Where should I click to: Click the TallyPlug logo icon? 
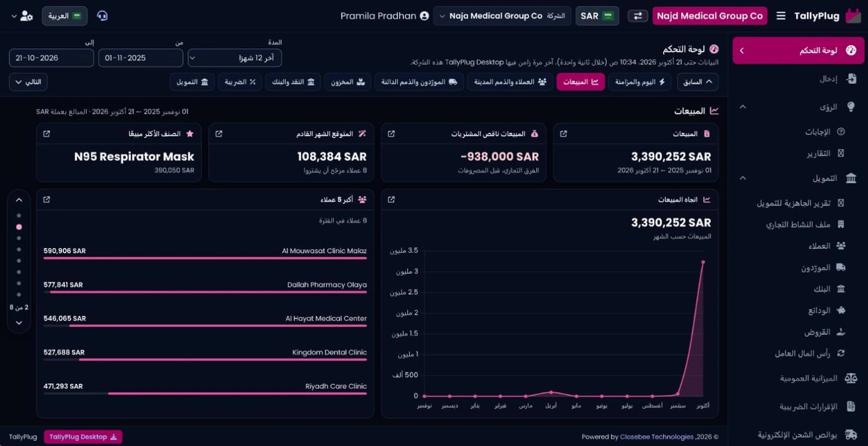(x=854, y=16)
